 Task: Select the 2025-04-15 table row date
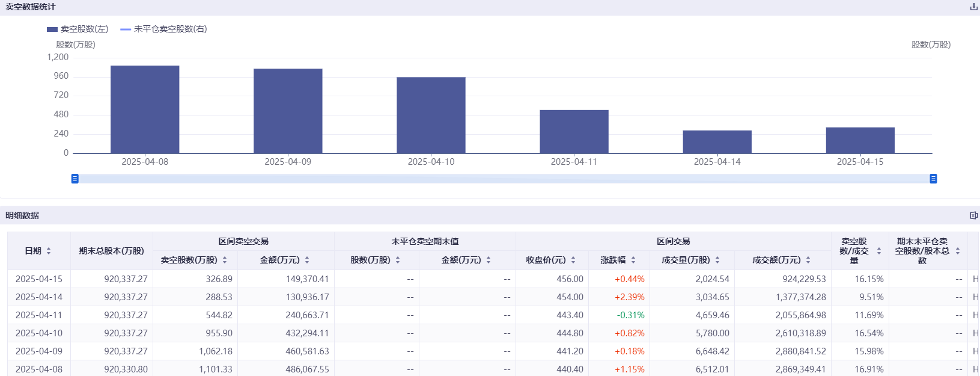[39, 279]
